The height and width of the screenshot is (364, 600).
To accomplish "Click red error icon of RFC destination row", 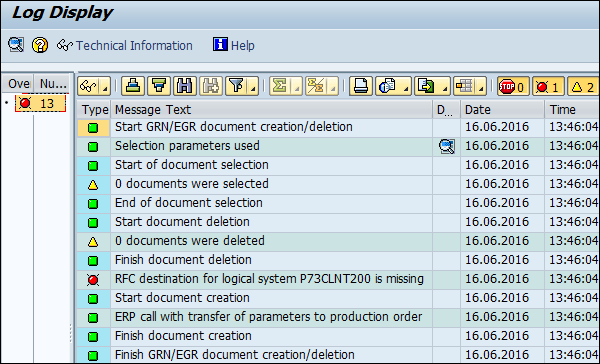I will (x=93, y=280).
